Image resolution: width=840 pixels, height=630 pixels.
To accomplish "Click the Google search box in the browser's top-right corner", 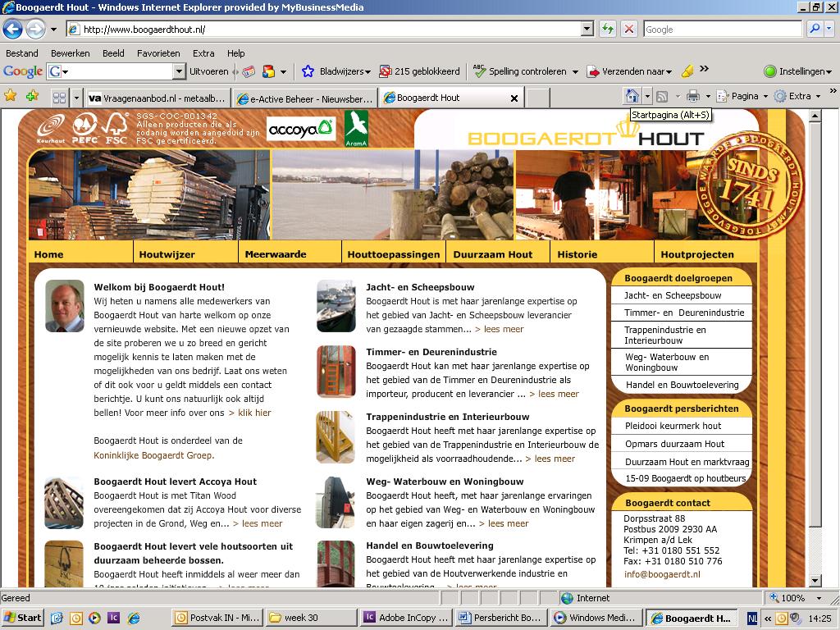I will click(724, 29).
